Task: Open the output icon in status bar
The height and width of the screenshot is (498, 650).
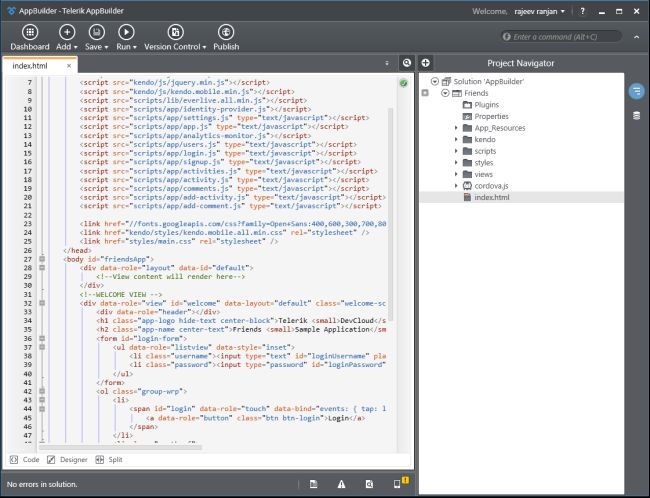Action: coord(314,484)
